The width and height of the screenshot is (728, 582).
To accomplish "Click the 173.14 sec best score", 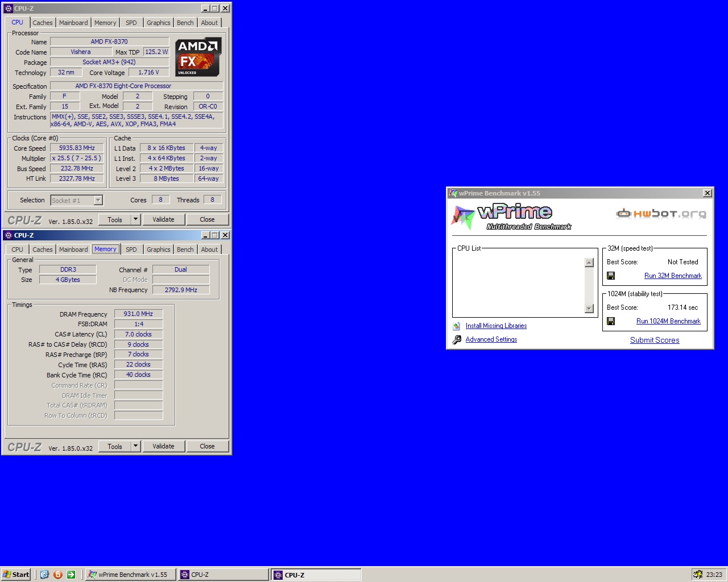I will [682, 307].
